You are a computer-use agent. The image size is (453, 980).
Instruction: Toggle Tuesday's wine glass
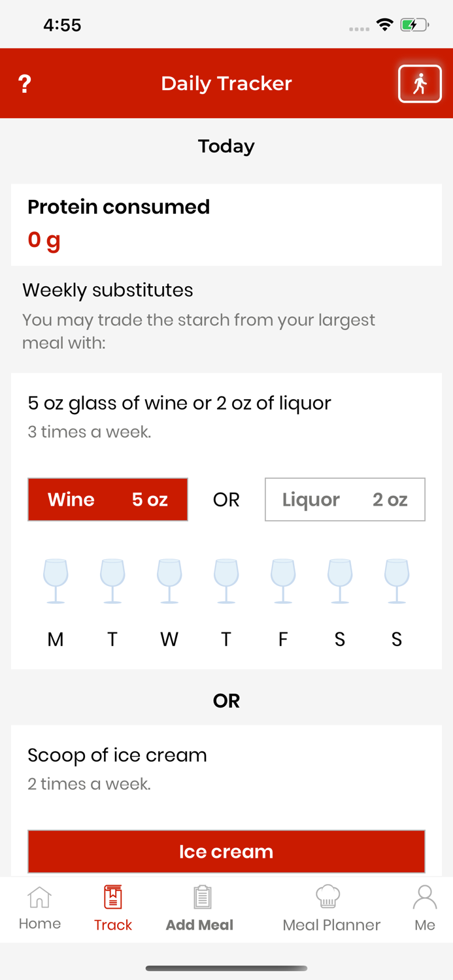click(112, 581)
